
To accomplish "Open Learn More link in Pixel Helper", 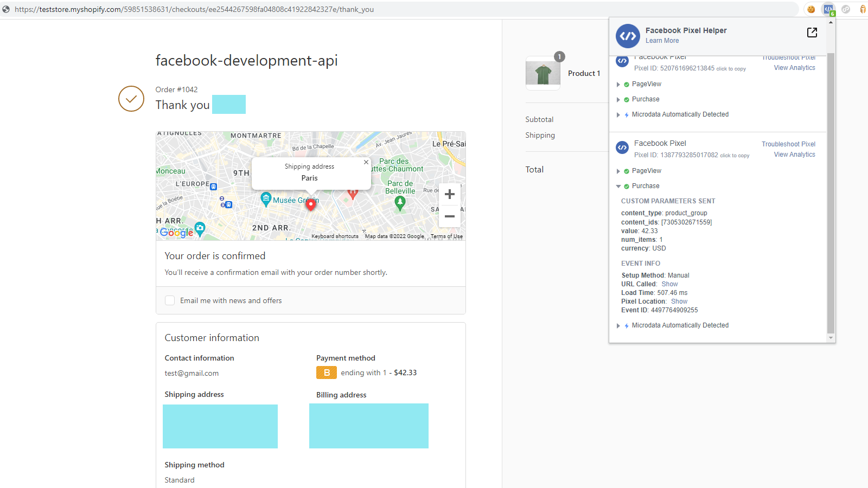I will [x=662, y=41].
